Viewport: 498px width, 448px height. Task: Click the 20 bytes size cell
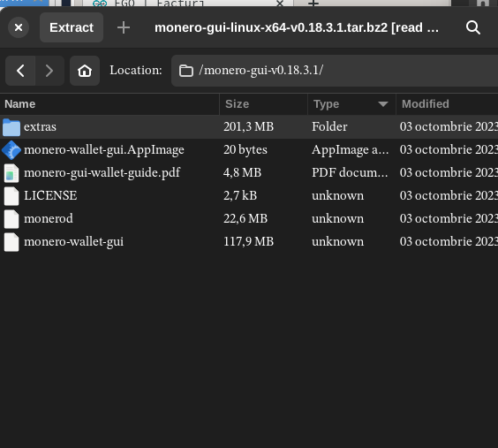[x=245, y=149]
